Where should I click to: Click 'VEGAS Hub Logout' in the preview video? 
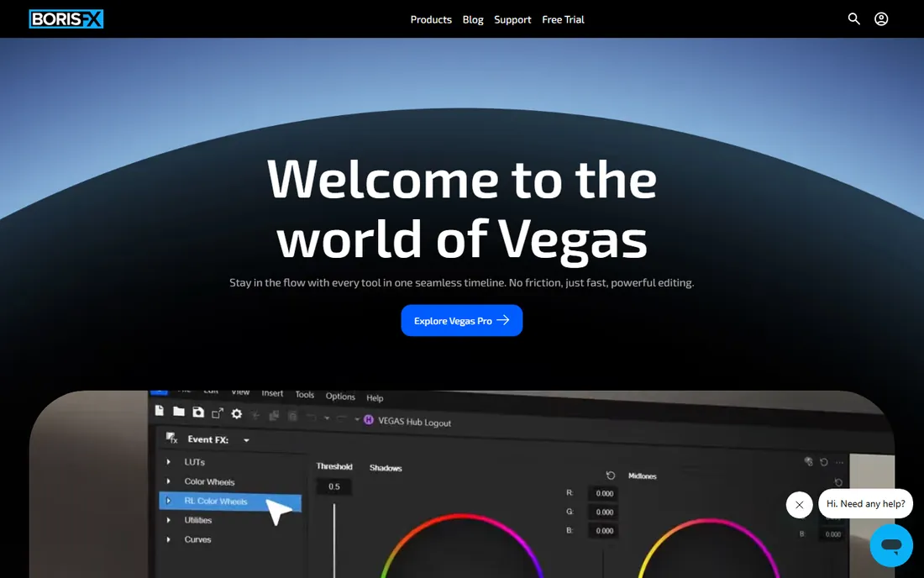[x=413, y=422]
